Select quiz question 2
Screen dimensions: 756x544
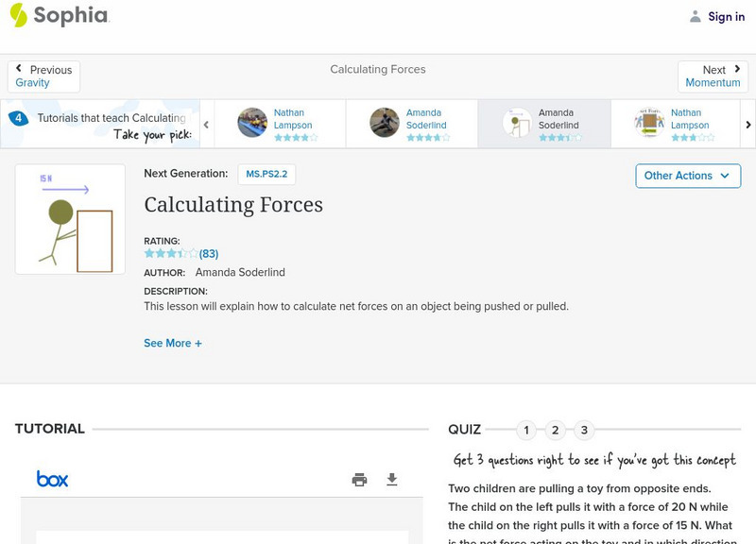(556, 430)
